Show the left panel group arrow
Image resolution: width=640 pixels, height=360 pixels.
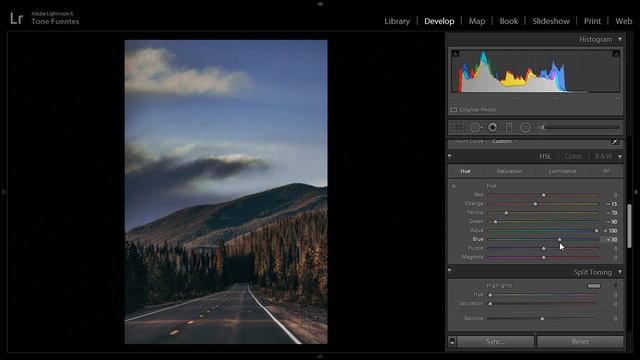coord(4,192)
